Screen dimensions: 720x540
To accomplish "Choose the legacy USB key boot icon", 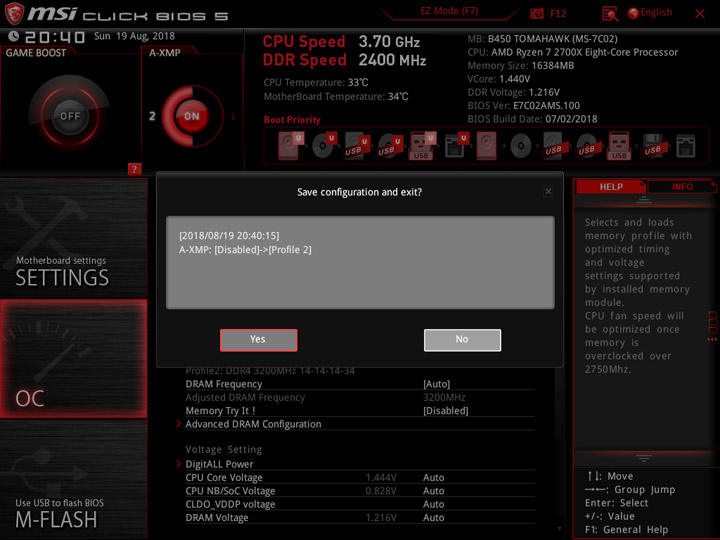I will tap(619, 146).
